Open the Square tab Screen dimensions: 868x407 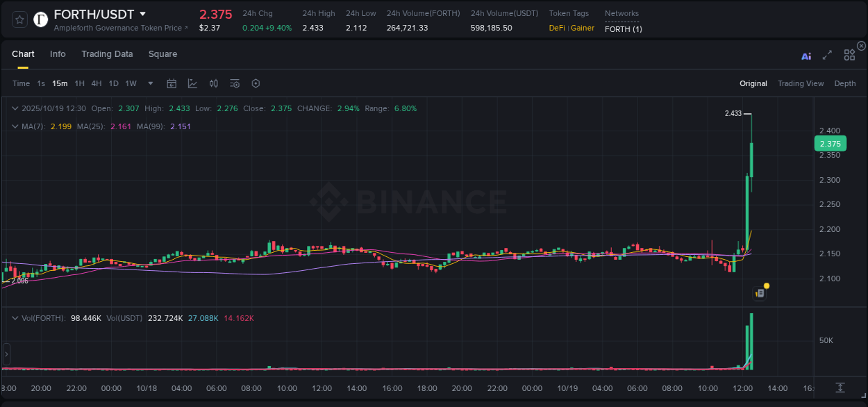(162, 53)
